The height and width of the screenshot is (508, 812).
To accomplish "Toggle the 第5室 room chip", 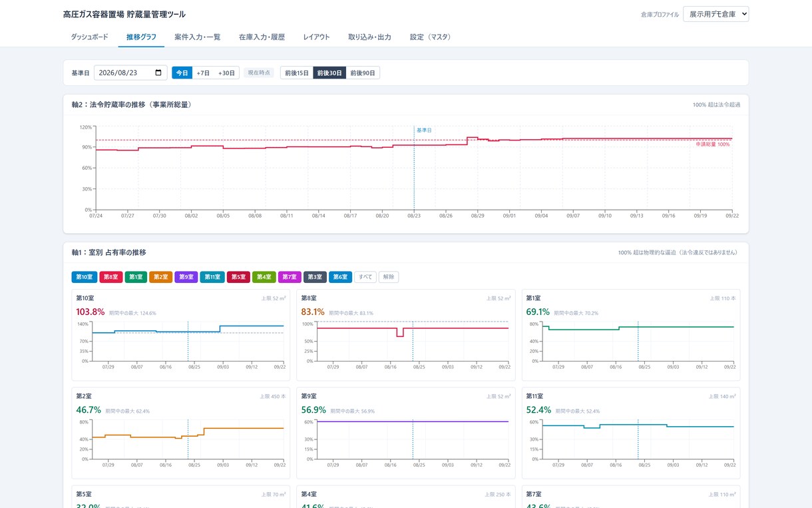I will click(238, 277).
